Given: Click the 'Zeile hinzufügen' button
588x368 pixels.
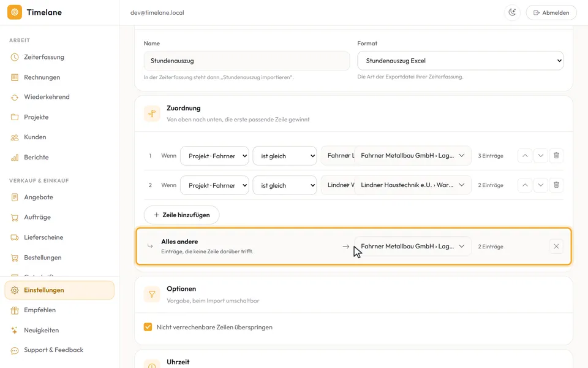Looking at the screenshot, I should tap(181, 215).
